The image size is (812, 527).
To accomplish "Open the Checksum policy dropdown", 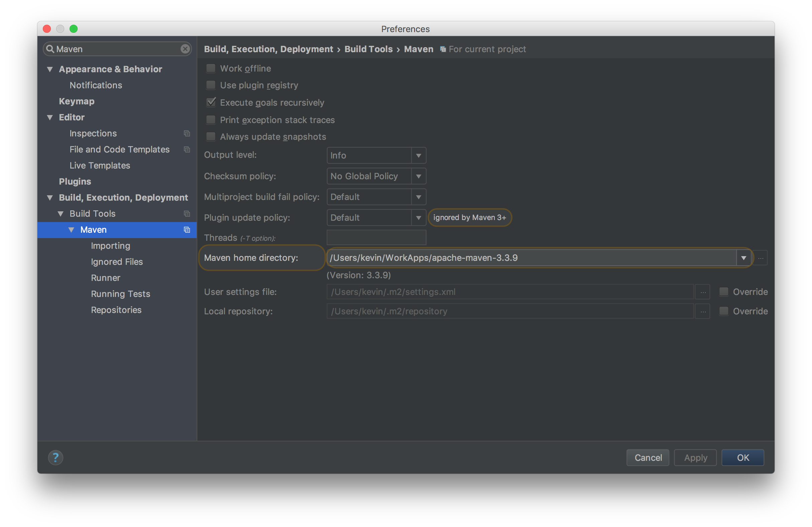I will [x=418, y=176].
